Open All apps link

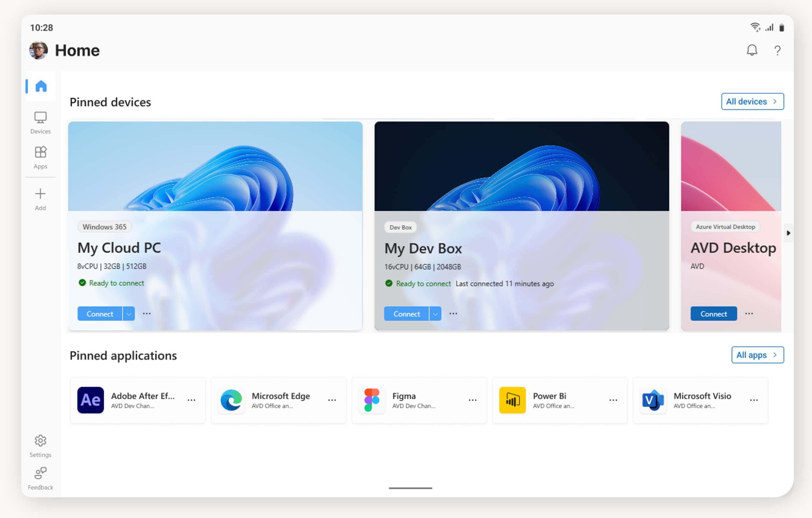(758, 355)
